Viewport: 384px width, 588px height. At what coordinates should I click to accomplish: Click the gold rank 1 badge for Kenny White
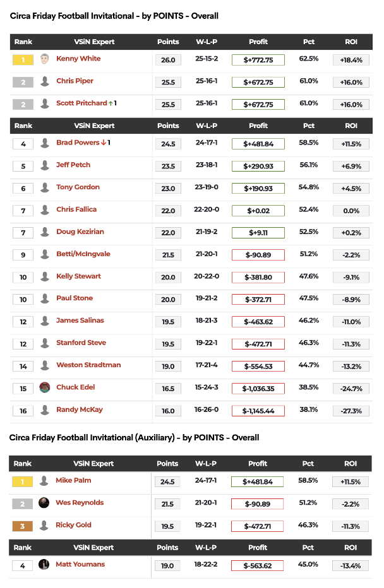pos(23,60)
